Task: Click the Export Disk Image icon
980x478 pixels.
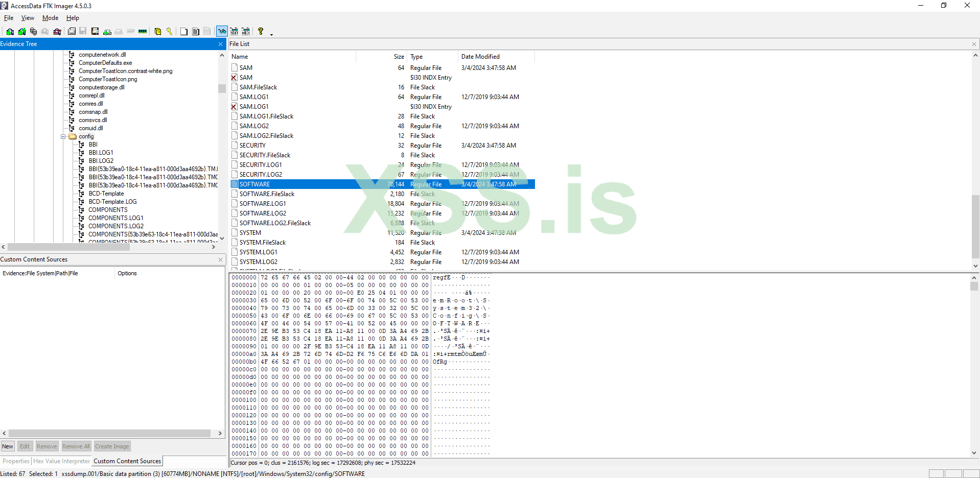Action: [83, 32]
